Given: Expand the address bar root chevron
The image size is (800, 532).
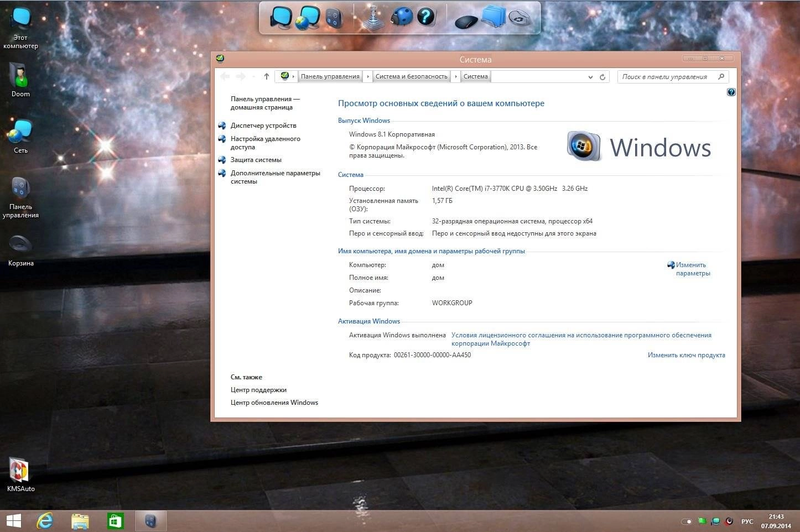Looking at the screenshot, I should click(293, 77).
